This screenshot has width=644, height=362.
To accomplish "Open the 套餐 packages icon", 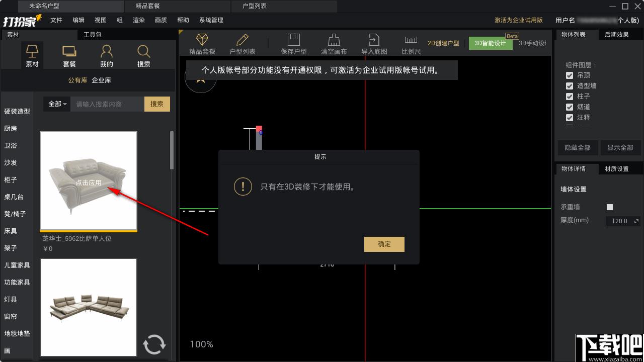I will [x=69, y=55].
